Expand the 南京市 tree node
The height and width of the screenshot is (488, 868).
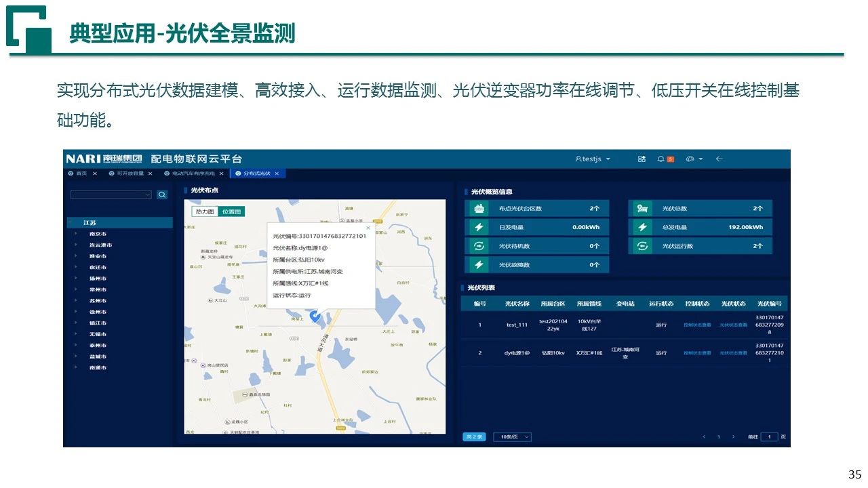click(x=76, y=234)
